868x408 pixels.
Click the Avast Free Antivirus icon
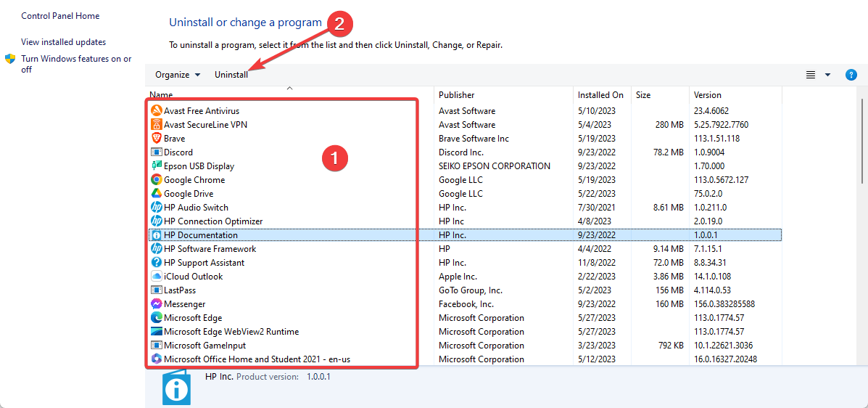coord(156,111)
